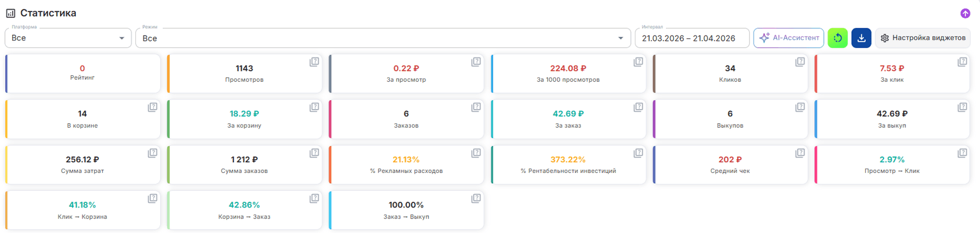The width and height of the screenshot is (980, 233).
Task: Click the 100.00% value
Action: point(406,205)
